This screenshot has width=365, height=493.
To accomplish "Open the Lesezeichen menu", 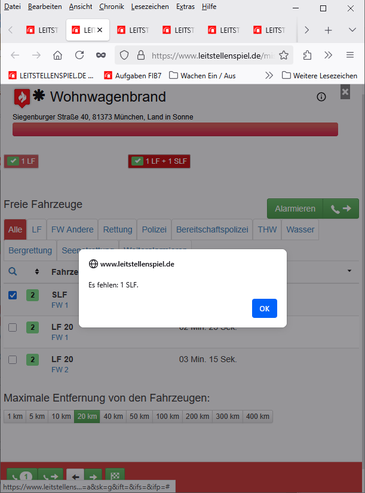I will 150,6.
